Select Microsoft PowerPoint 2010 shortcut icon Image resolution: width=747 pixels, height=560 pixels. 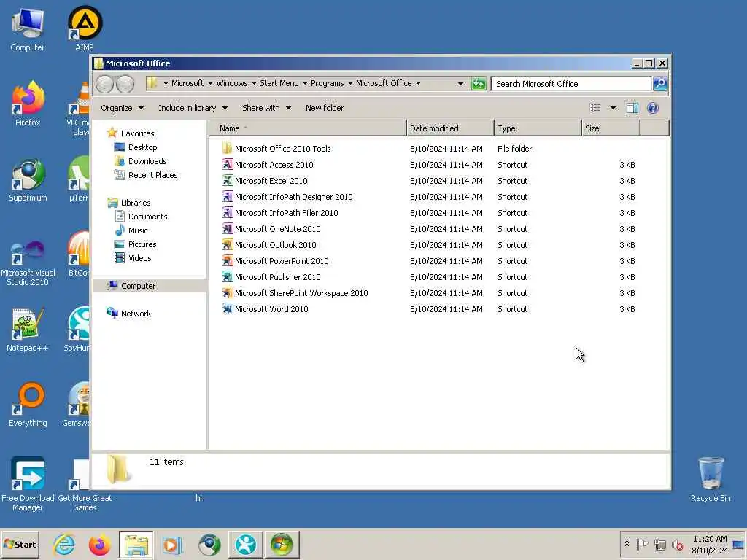228,261
